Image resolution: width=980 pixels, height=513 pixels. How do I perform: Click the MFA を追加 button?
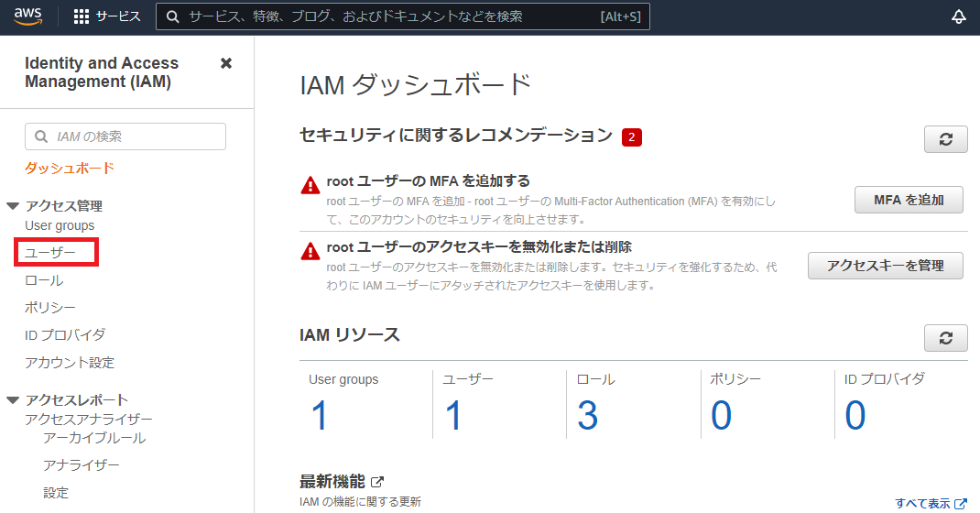[x=909, y=200]
